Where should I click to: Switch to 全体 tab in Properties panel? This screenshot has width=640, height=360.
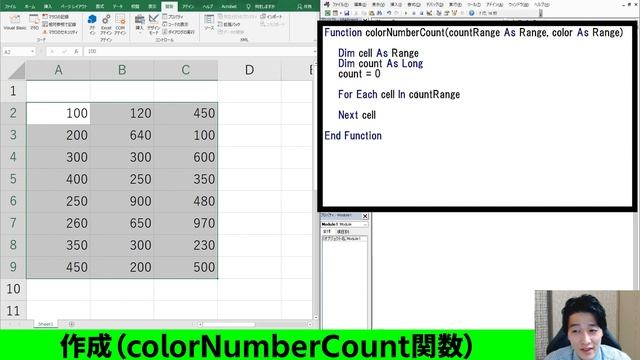[x=327, y=231]
